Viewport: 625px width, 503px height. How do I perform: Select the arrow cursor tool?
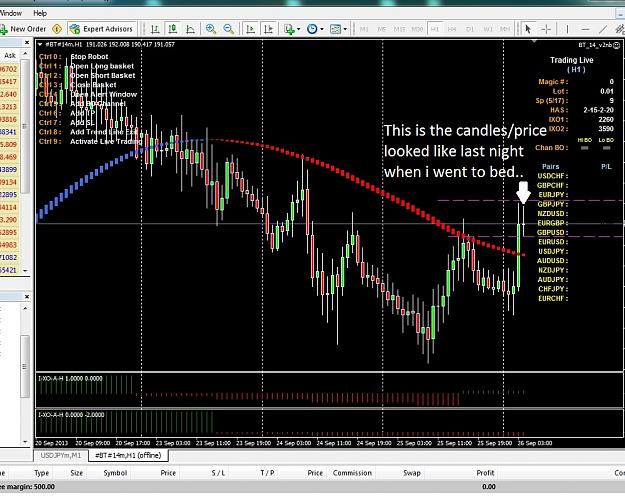click(528, 29)
